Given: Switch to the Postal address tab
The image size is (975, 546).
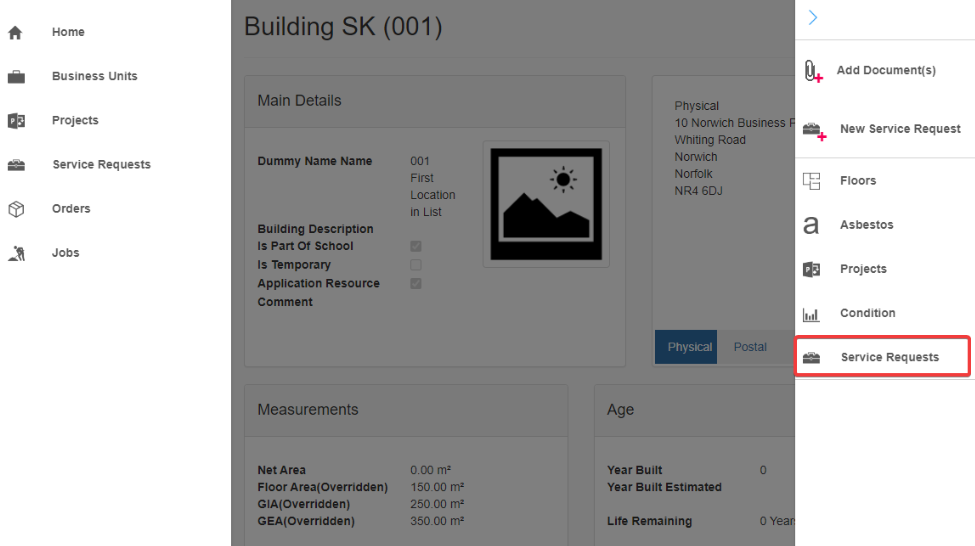Looking at the screenshot, I should click(750, 347).
